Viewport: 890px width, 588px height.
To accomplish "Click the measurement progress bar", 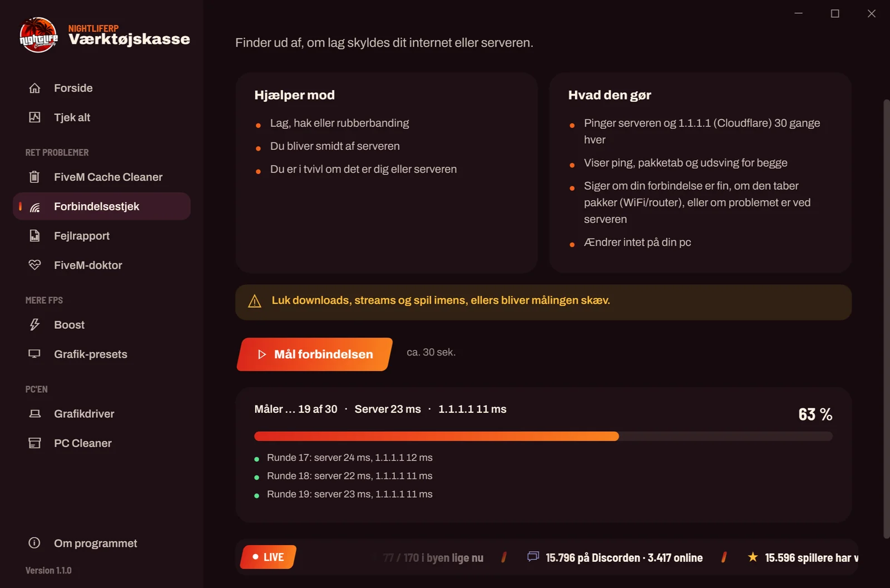I will click(543, 437).
